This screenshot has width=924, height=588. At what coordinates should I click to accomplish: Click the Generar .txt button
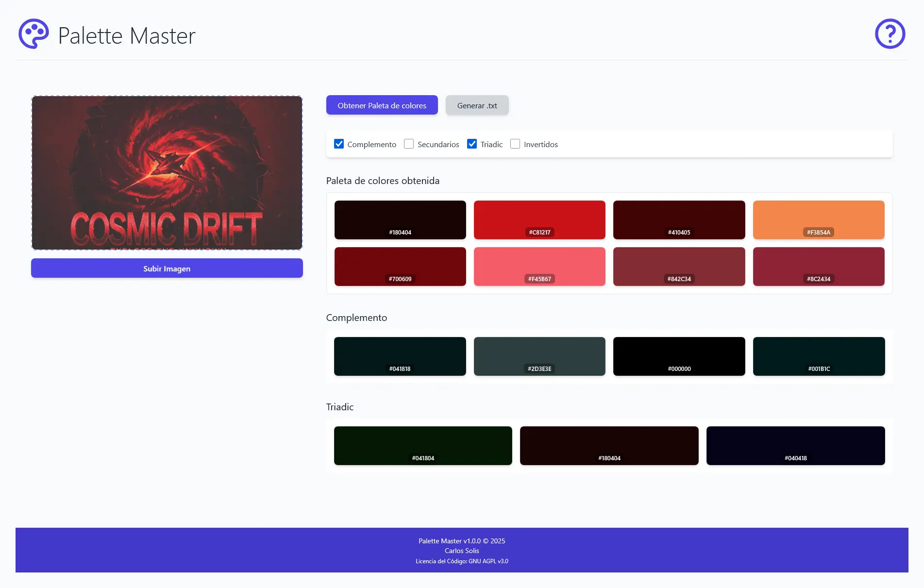click(x=477, y=105)
